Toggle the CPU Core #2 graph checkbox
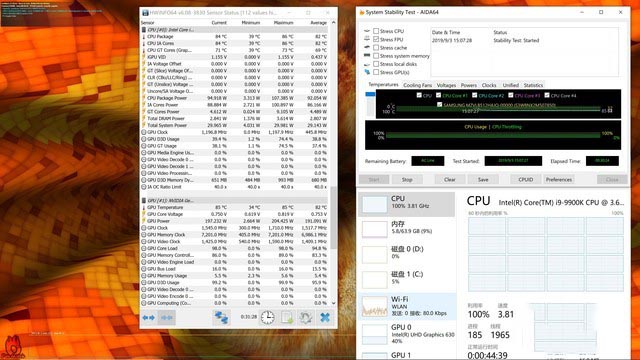Viewport: 640px width, 360px height. [474, 95]
